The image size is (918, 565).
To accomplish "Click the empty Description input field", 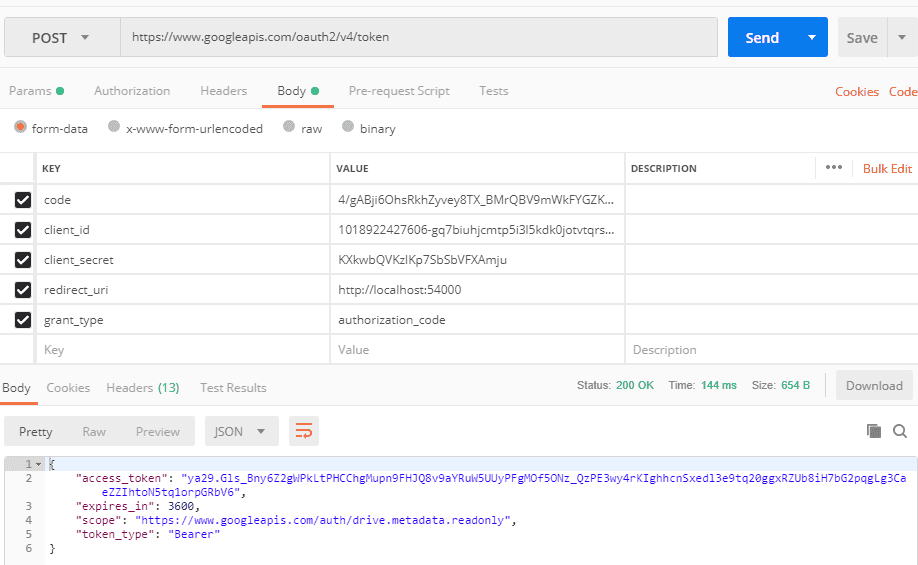I will [772, 350].
